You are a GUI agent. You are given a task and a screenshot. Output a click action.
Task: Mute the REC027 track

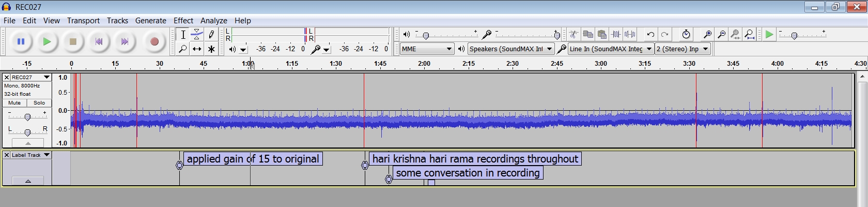click(14, 103)
